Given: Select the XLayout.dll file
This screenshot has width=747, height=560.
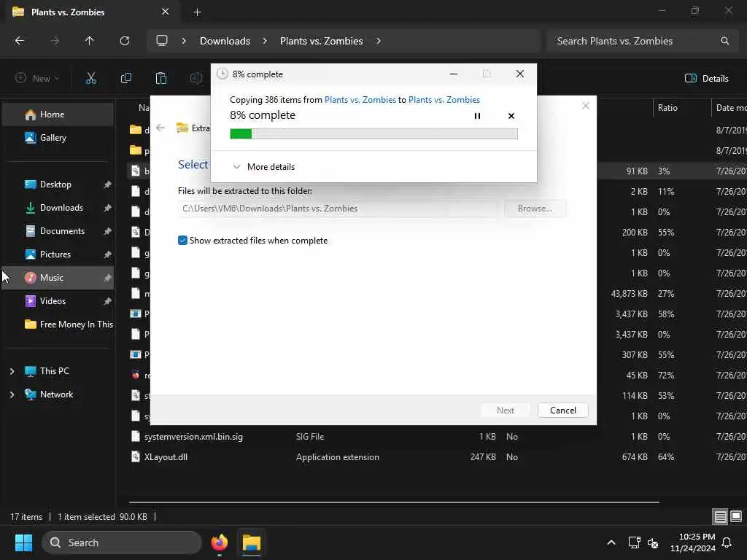Looking at the screenshot, I should [x=166, y=457].
